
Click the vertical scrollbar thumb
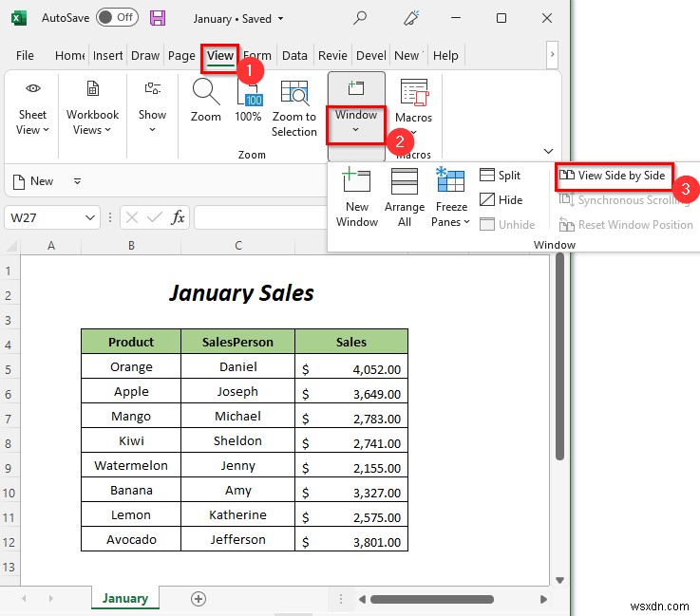(x=559, y=356)
